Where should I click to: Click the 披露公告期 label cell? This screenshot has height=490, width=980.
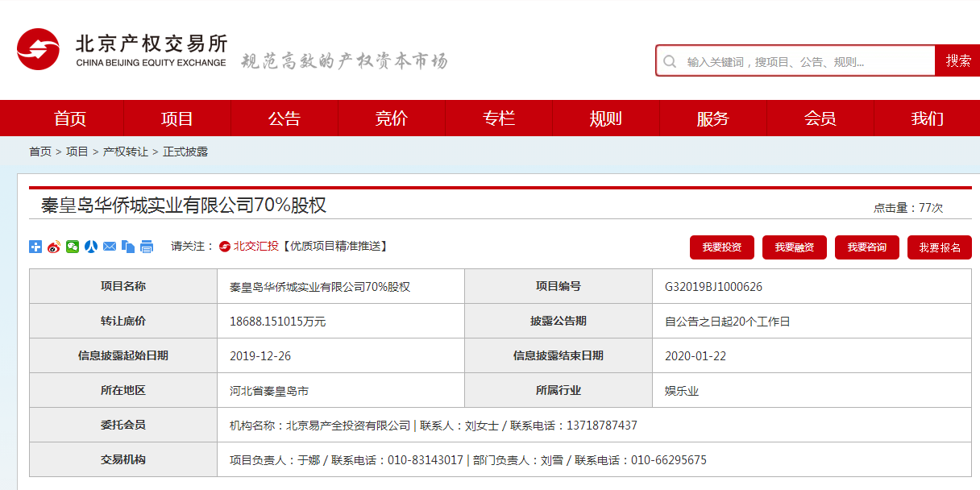[x=559, y=321]
